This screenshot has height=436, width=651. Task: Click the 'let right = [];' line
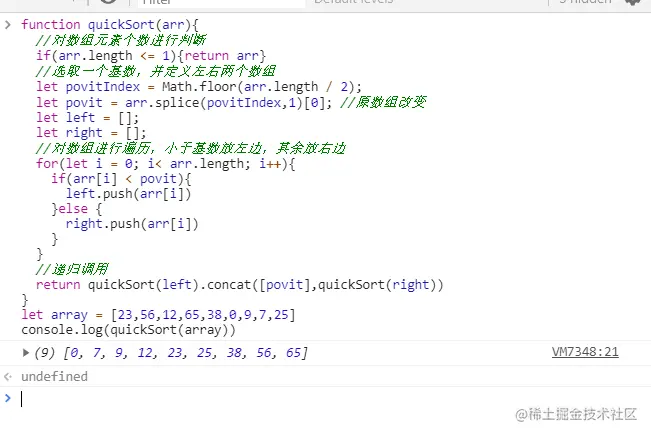pyautogui.click(x=91, y=133)
